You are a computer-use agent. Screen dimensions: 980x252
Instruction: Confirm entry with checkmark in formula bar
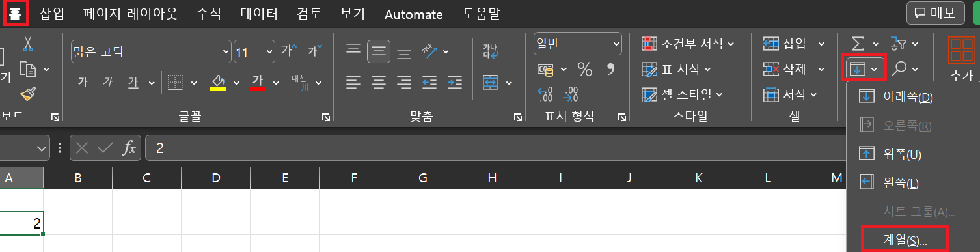pyautogui.click(x=105, y=148)
